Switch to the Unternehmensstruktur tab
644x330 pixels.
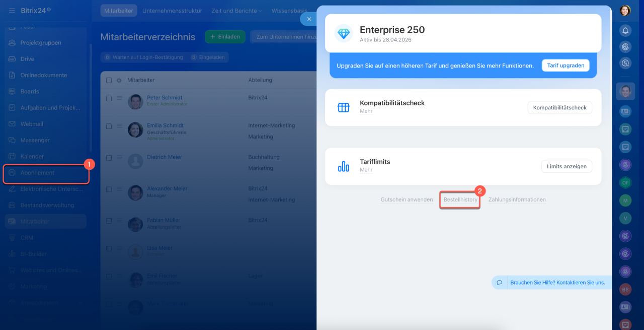tap(172, 11)
